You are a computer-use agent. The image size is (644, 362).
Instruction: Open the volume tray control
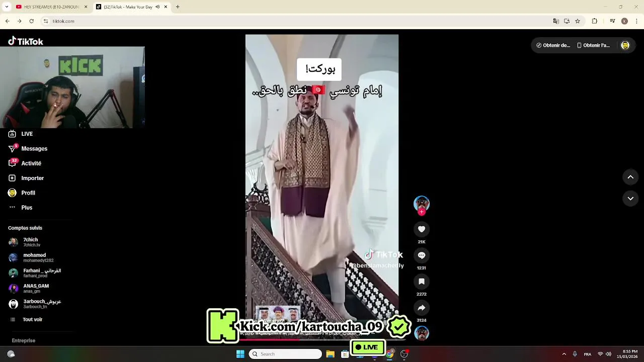pyautogui.click(x=608, y=354)
